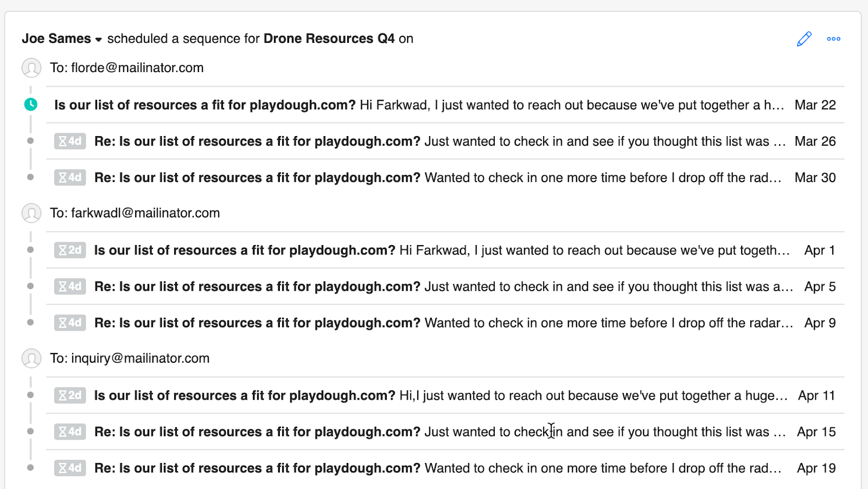
Task: Open the Drone Resources Q4 sequence link
Action: (x=329, y=39)
